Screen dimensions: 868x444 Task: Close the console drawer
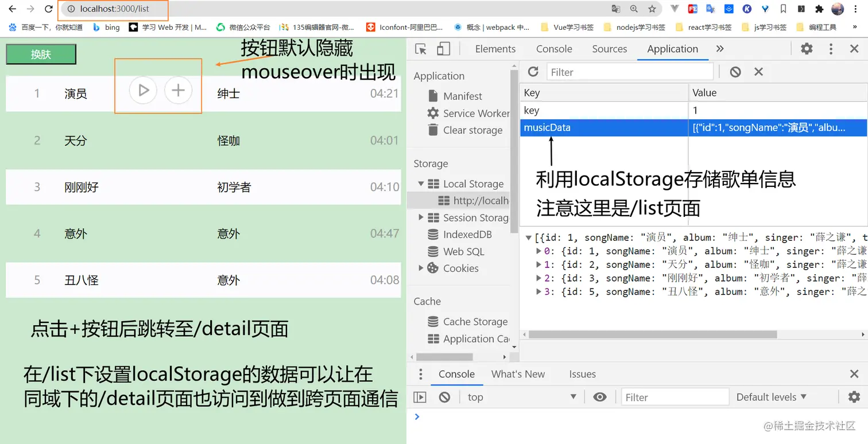854,375
